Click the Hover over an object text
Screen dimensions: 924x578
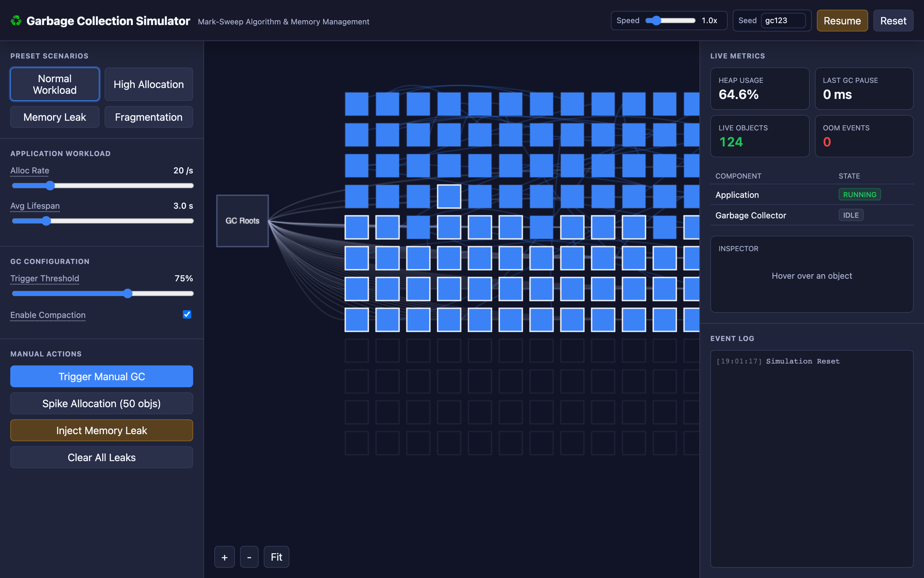point(812,276)
